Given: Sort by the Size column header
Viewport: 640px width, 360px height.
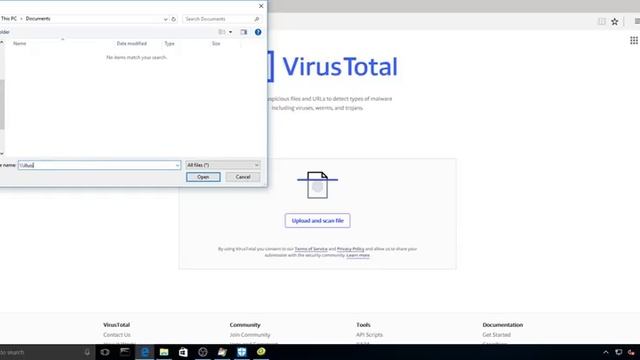Looking at the screenshot, I should [216, 43].
